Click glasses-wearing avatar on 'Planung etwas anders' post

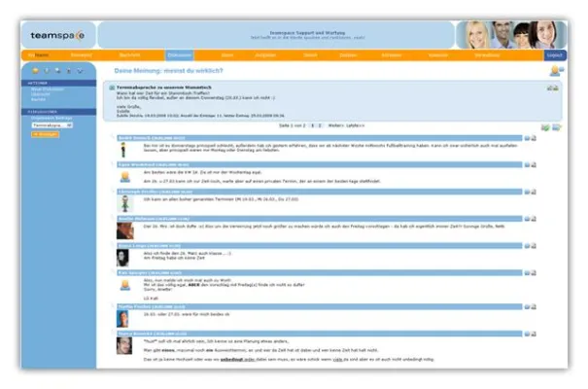124,346
